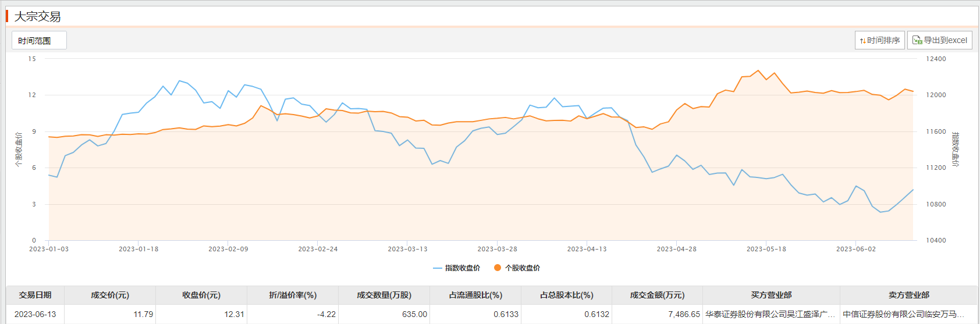Select the 折/溢价率(%) column header

293,295
